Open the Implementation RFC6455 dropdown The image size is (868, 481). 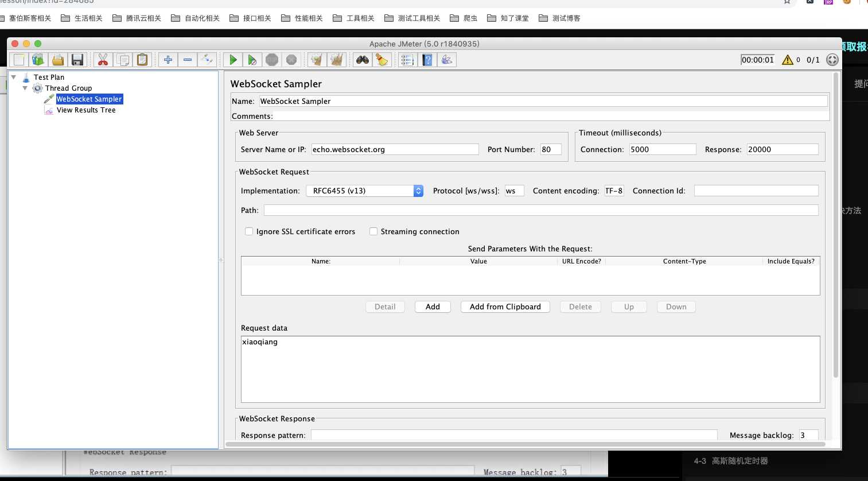coord(365,191)
